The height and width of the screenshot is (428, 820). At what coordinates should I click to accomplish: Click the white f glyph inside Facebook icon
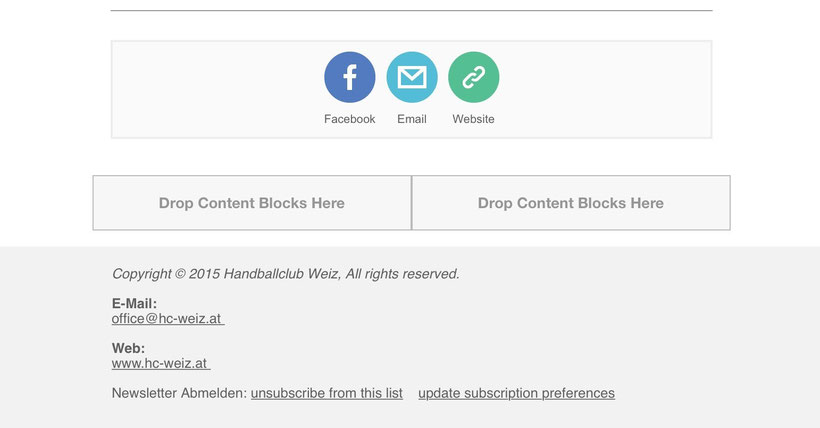click(x=350, y=77)
